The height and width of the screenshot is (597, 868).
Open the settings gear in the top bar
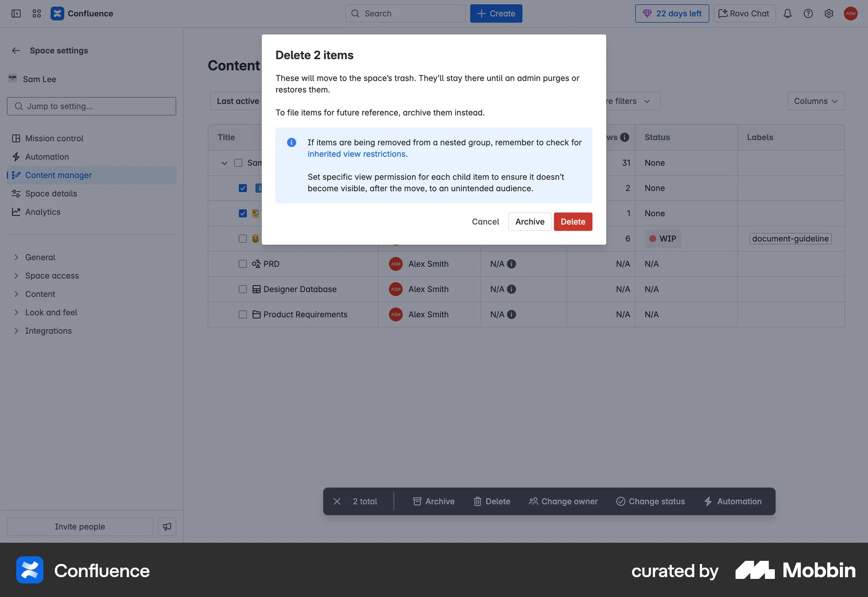[829, 14]
